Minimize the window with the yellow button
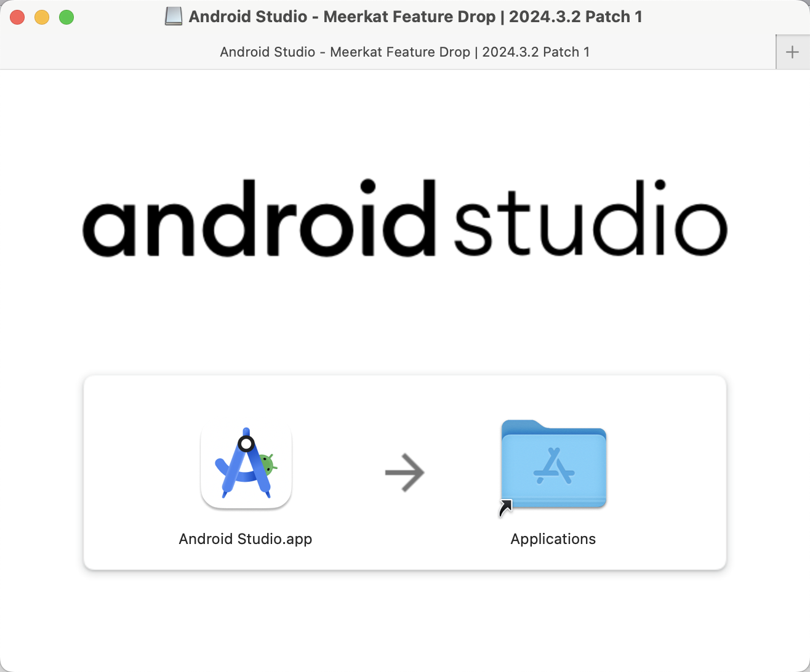Screen dimensions: 810x672 tap(42, 17)
